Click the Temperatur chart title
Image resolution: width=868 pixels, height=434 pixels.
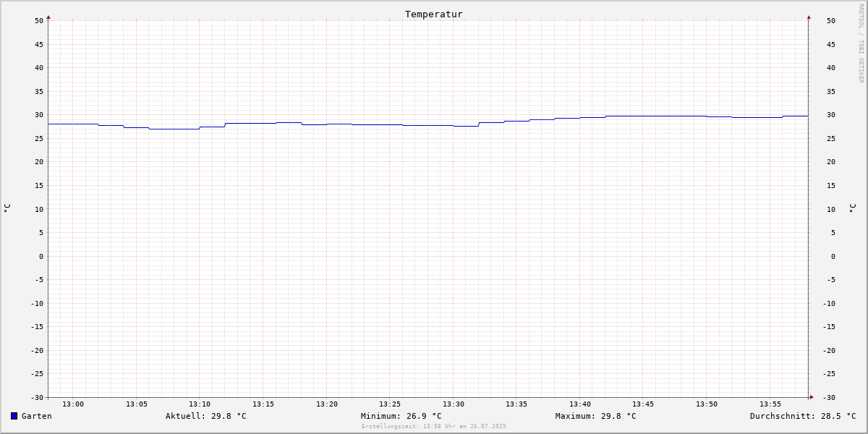[434, 14]
